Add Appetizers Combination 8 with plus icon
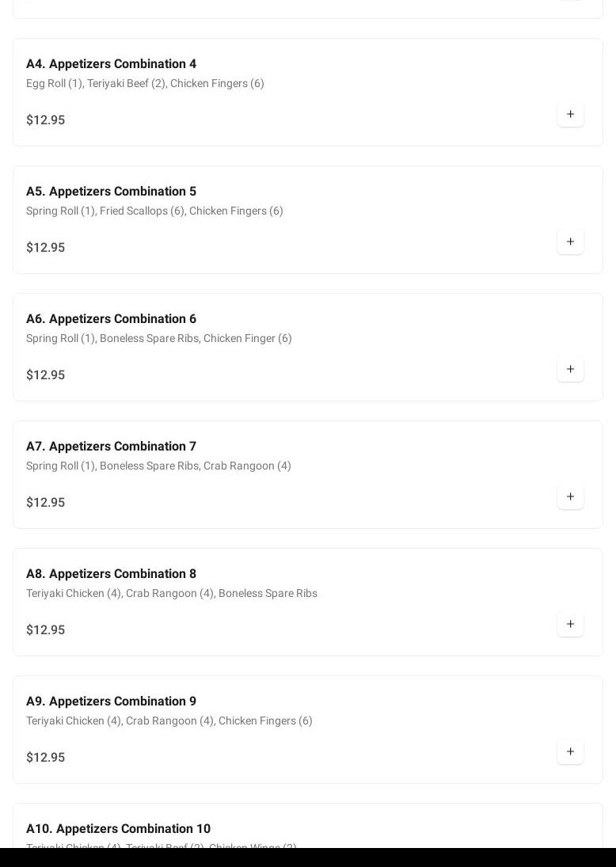The image size is (616, 867). click(x=570, y=625)
